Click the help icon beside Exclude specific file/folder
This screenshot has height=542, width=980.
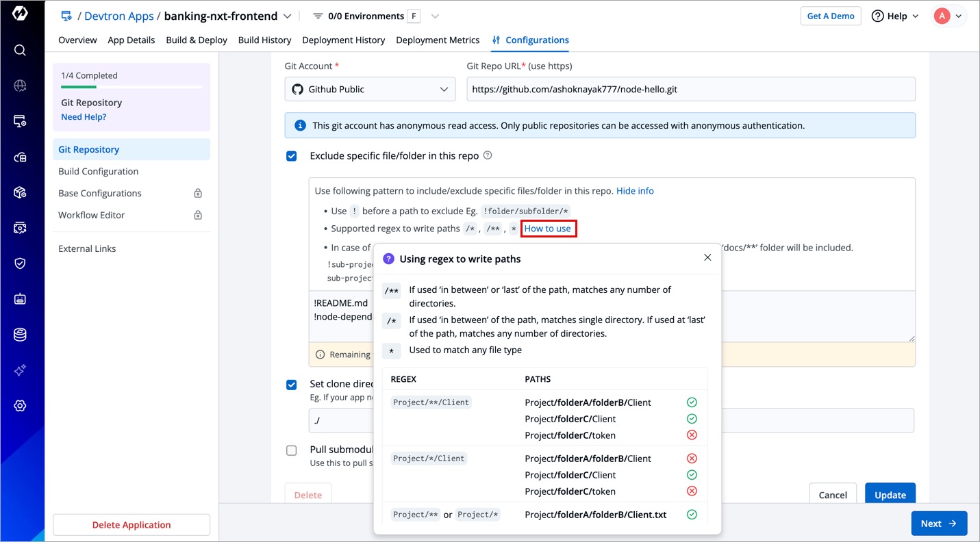(488, 155)
